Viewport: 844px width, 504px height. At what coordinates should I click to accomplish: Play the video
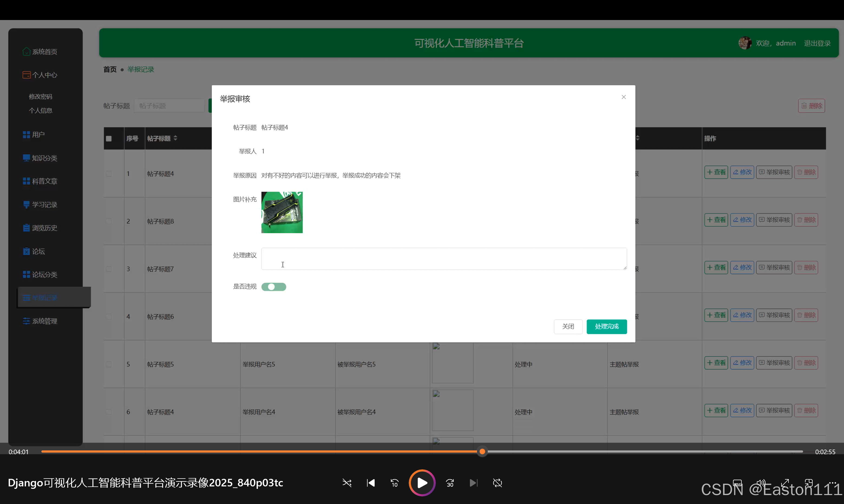(x=422, y=483)
